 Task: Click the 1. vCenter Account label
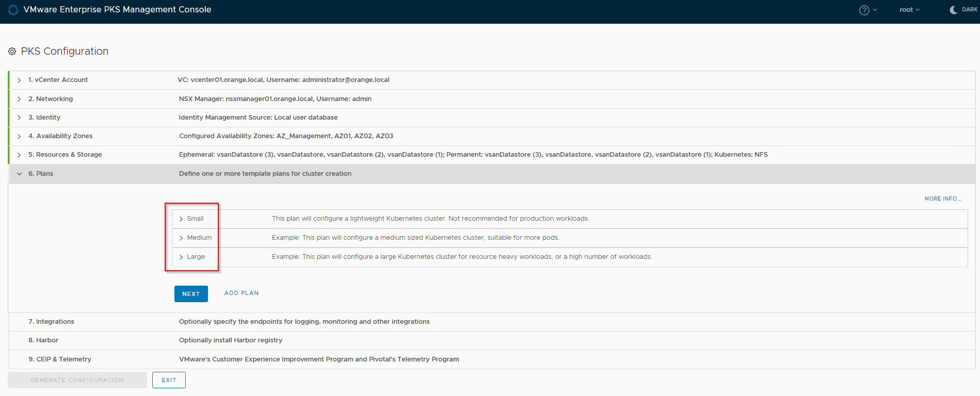(x=58, y=80)
